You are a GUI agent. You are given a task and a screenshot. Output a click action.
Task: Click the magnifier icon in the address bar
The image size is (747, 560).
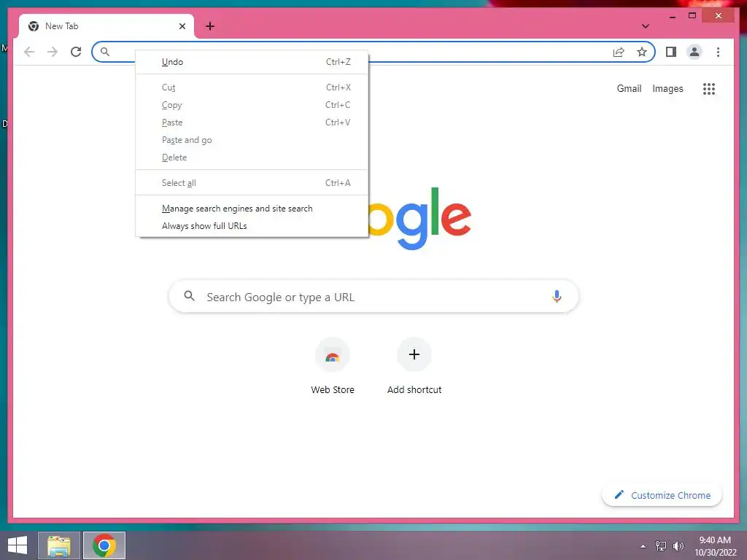click(105, 52)
